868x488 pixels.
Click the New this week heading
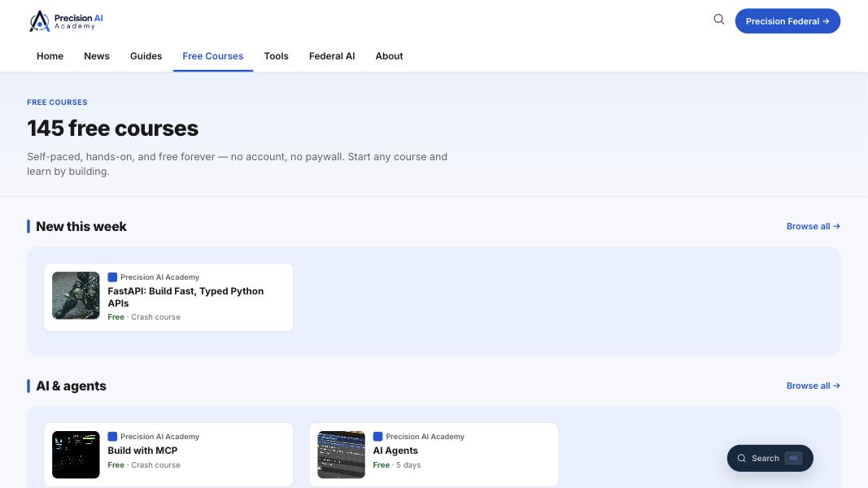coord(81,226)
